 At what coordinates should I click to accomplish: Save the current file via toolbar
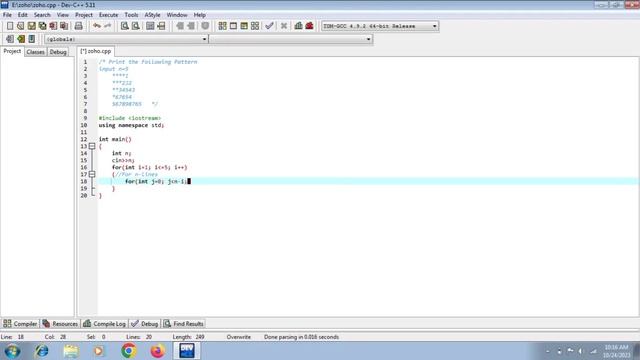(31, 26)
